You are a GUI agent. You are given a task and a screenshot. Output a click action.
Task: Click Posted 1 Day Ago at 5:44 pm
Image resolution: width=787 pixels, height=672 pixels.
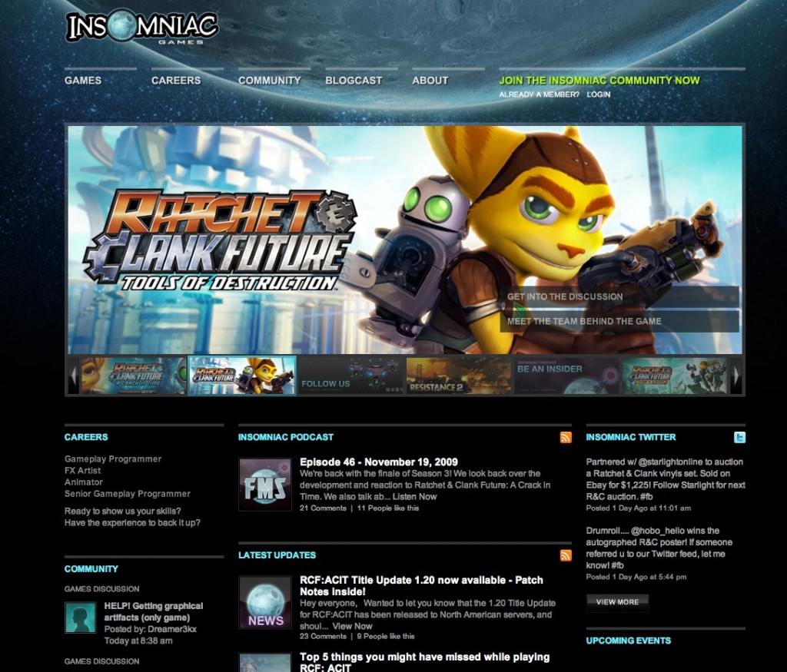(x=636, y=577)
